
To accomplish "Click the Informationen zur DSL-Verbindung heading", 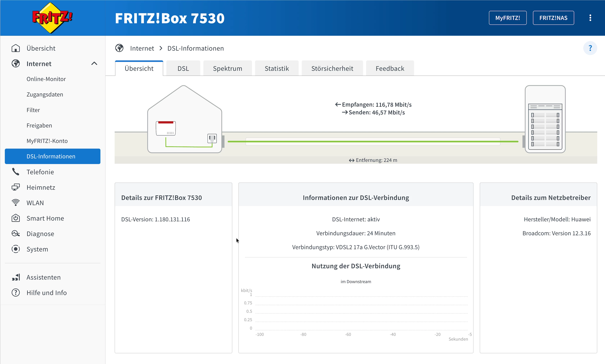I will click(x=356, y=198).
